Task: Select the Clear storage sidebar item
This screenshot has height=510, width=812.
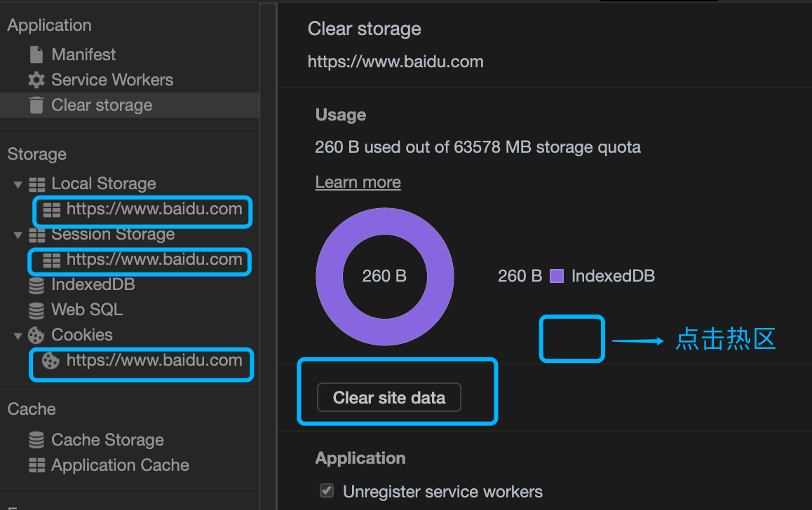Action: (102, 105)
